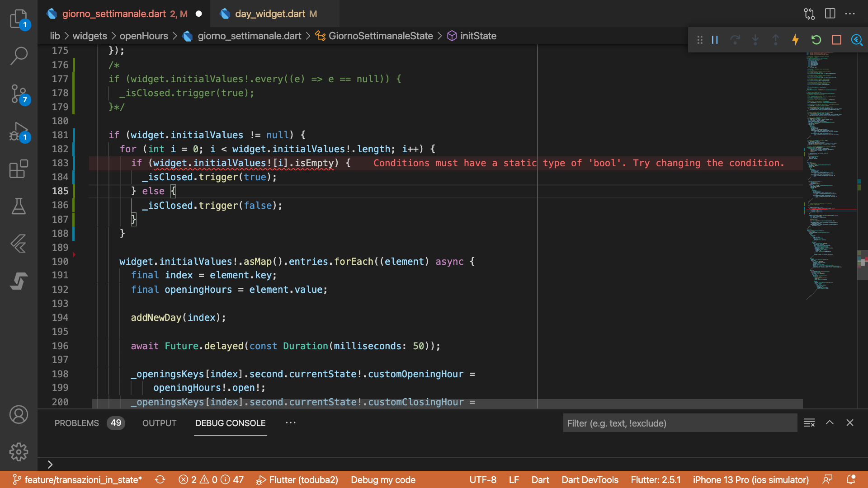Viewport: 868px width, 488px height.
Task: Expand the breadcrumb GiornoSettimanaleState dropdown
Action: coord(381,35)
